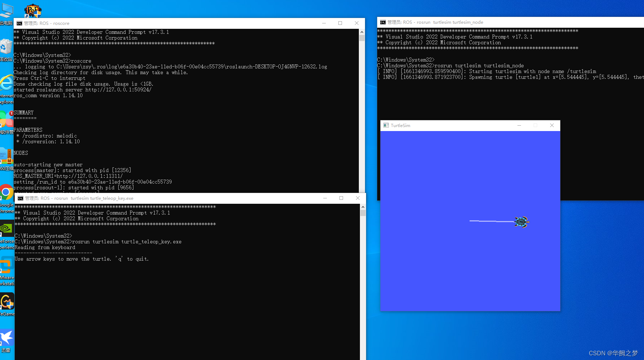Click the teleop window scrollbar up arrow
The height and width of the screenshot is (360, 644).
363,207
